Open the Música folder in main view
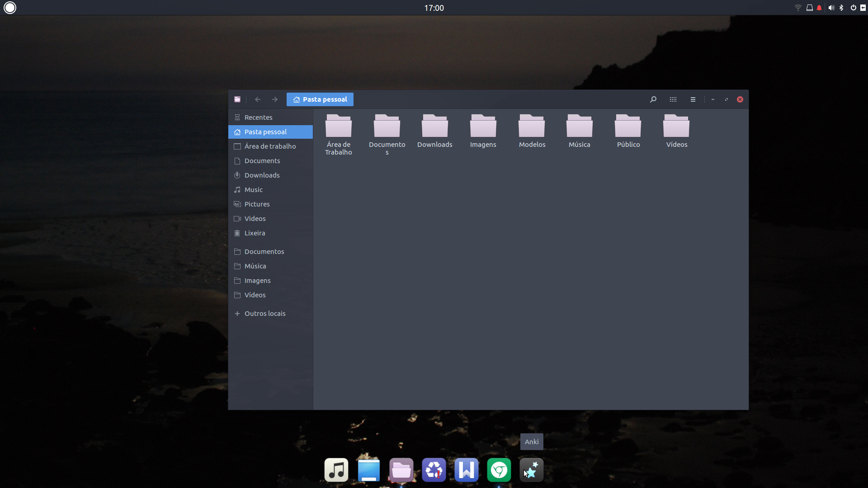 (580, 131)
